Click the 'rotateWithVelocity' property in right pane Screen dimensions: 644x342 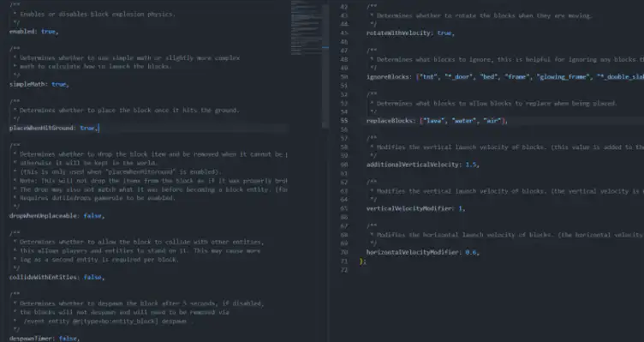pos(398,33)
